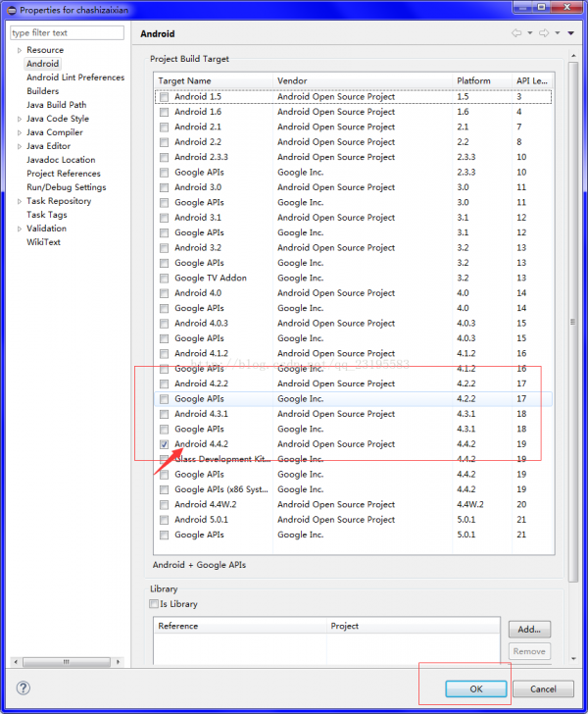The height and width of the screenshot is (714, 588).
Task: Click the Add... library button
Action: click(x=529, y=630)
